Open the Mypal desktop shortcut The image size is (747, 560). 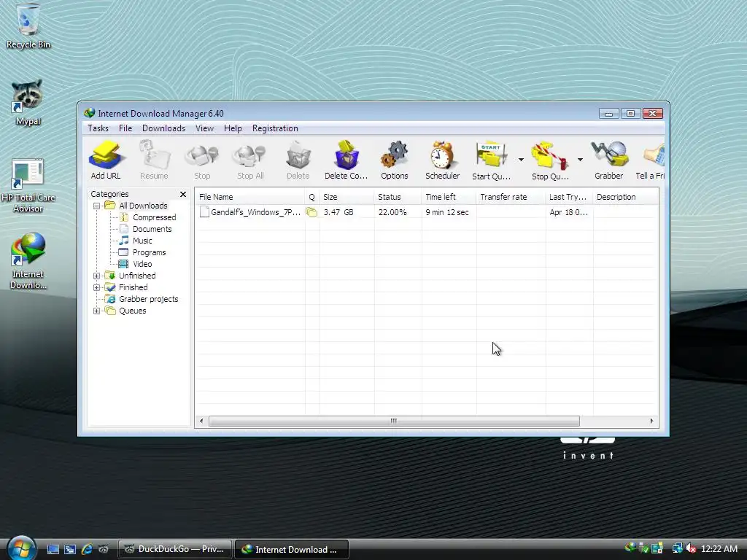[x=28, y=102]
